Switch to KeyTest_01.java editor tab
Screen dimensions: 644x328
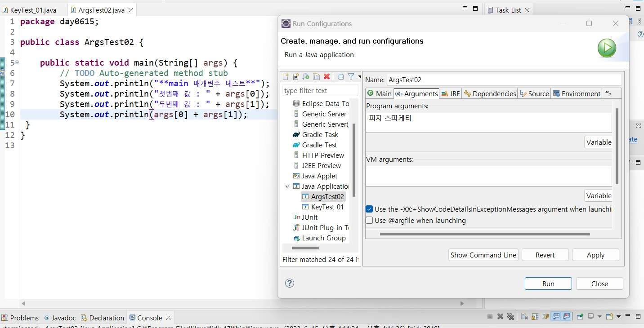point(33,10)
